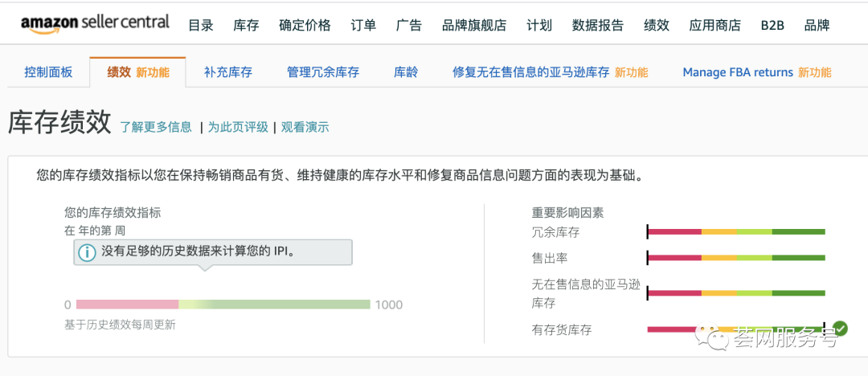Image resolution: width=868 pixels, height=376 pixels.
Task: Open the 广告 menu
Action: coord(409,25)
